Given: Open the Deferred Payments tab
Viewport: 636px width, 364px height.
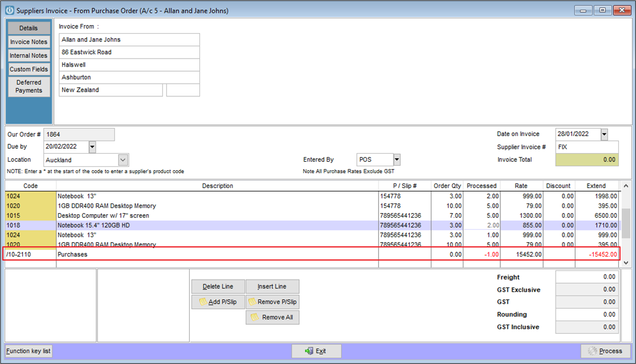Looking at the screenshot, I should 29,87.
